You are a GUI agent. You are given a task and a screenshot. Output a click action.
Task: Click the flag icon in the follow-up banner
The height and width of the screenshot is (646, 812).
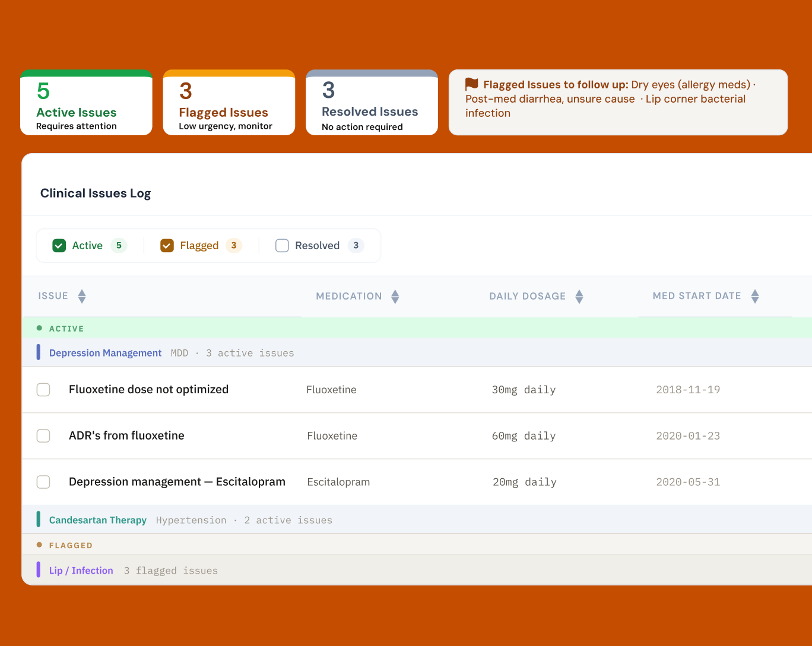pos(470,84)
